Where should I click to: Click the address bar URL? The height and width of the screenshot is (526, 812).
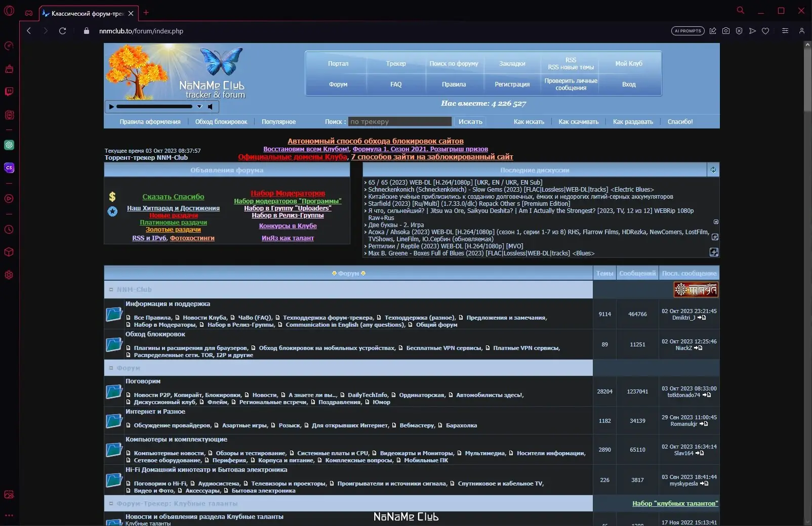(x=141, y=31)
